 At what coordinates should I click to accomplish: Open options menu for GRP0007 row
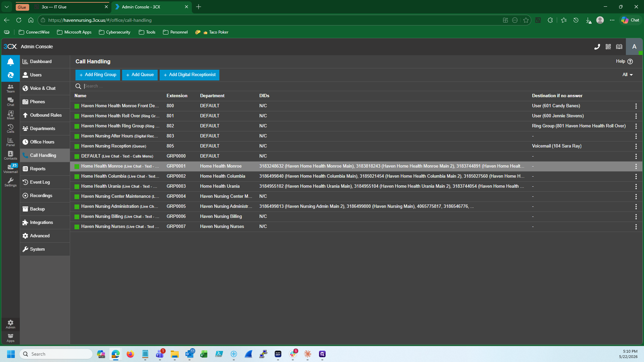pos(636,227)
